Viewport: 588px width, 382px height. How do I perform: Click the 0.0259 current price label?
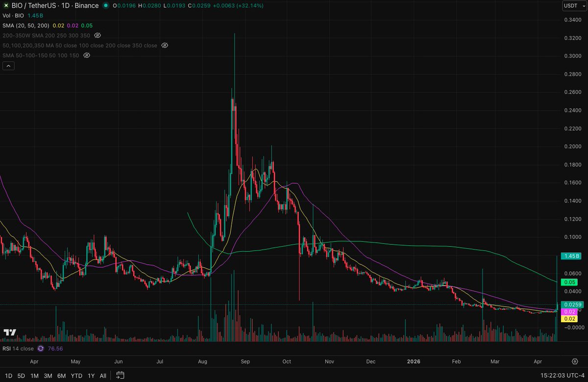pos(572,305)
